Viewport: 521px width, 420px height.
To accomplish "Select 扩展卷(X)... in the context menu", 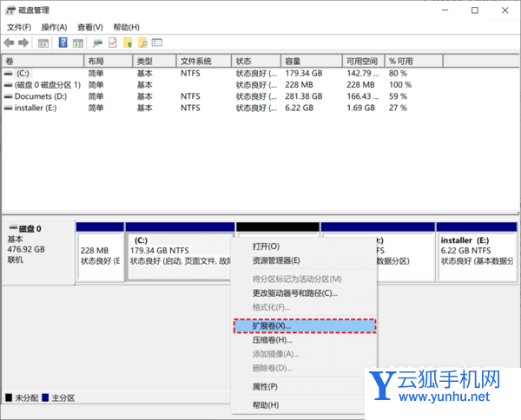I will pos(305,326).
